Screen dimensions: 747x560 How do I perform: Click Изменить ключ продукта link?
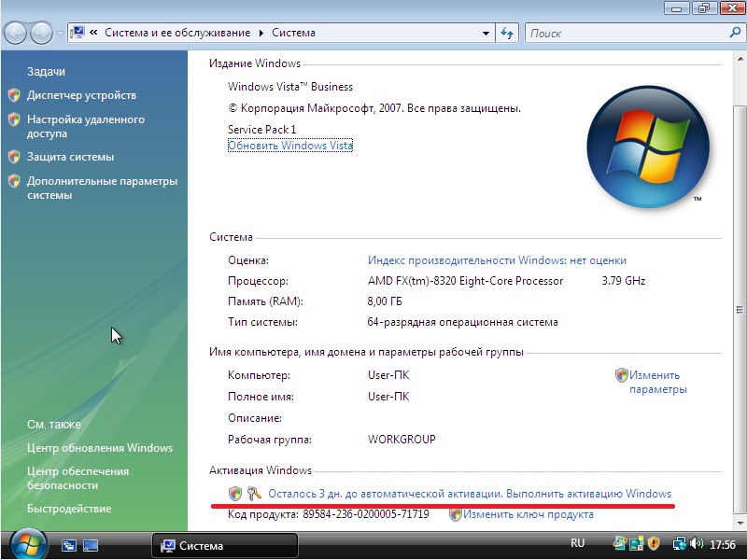point(529,514)
